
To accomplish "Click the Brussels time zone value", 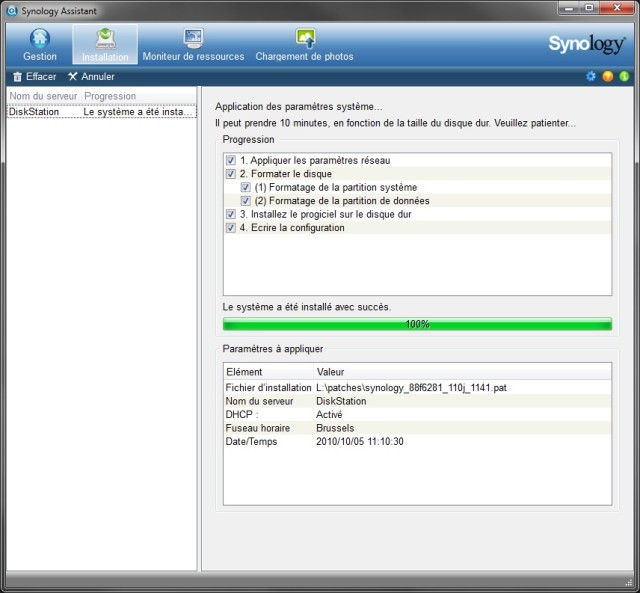I will [335, 428].
